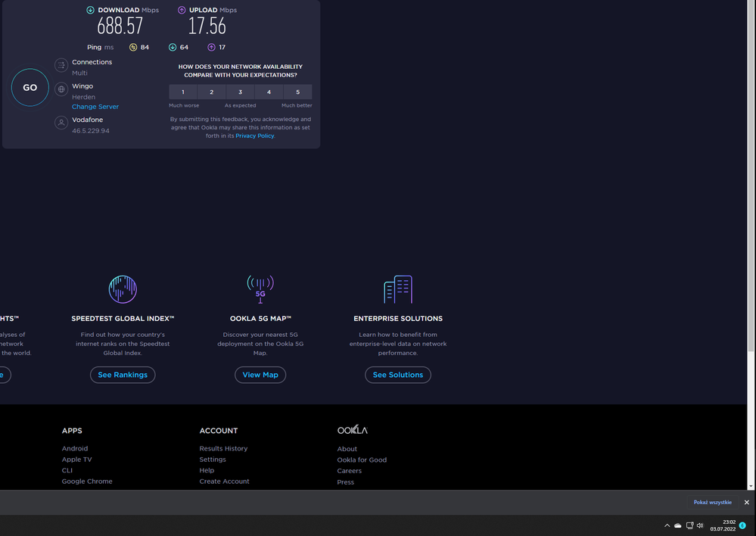The height and width of the screenshot is (536, 756).
Task: Open Results History in Account section
Action: click(223, 449)
